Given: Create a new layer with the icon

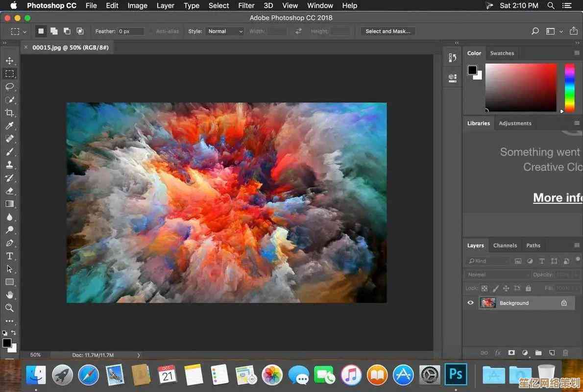Looking at the screenshot, I should 552,352.
